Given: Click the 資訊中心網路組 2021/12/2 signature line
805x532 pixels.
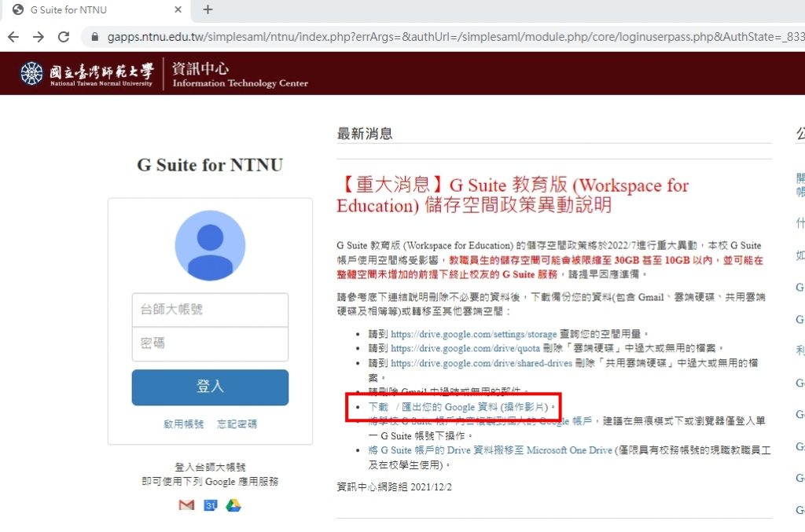Looking at the screenshot, I should 395,487.
